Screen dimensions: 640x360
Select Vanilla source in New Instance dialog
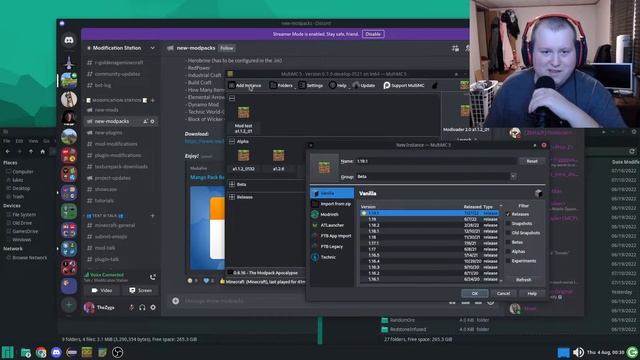pyautogui.click(x=332, y=193)
